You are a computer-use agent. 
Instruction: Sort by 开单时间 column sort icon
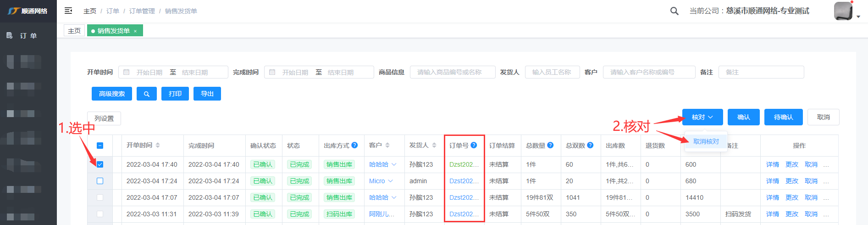pyautogui.click(x=158, y=145)
